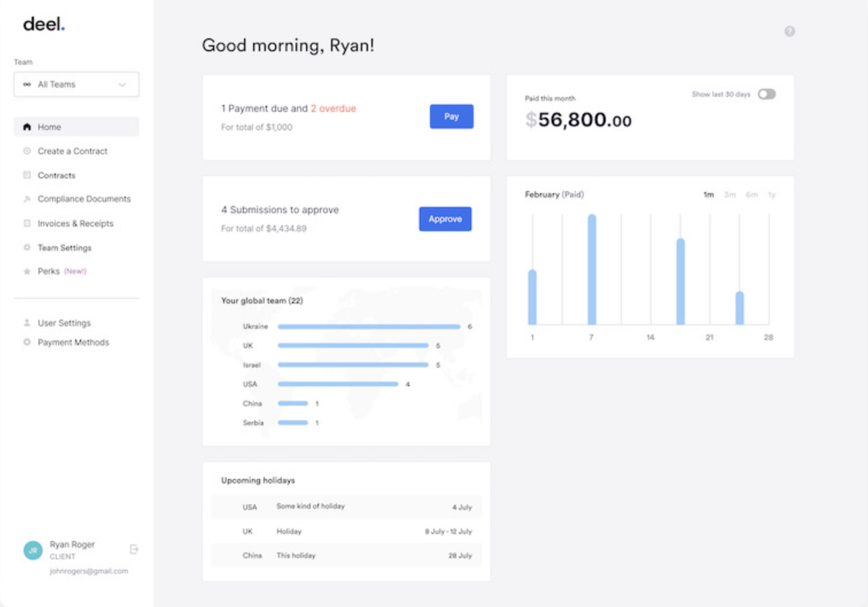Click the Serbia team bar
868x607 pixels.
[293, 423]
